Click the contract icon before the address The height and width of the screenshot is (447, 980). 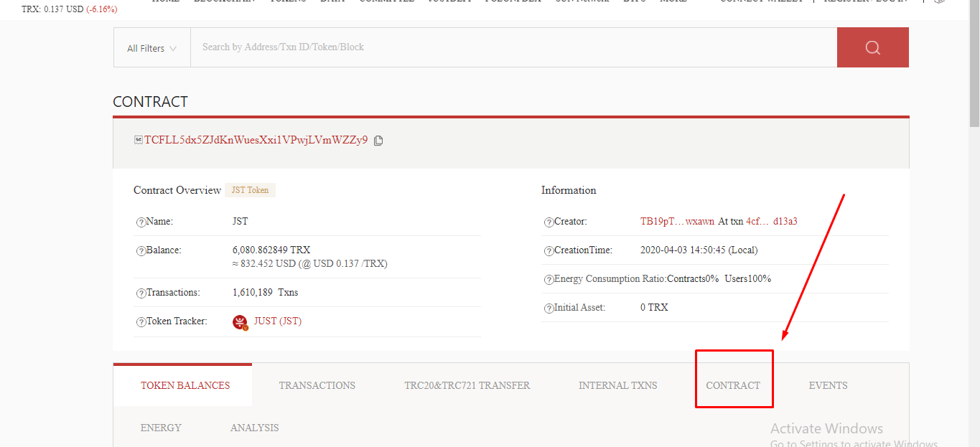139,140
